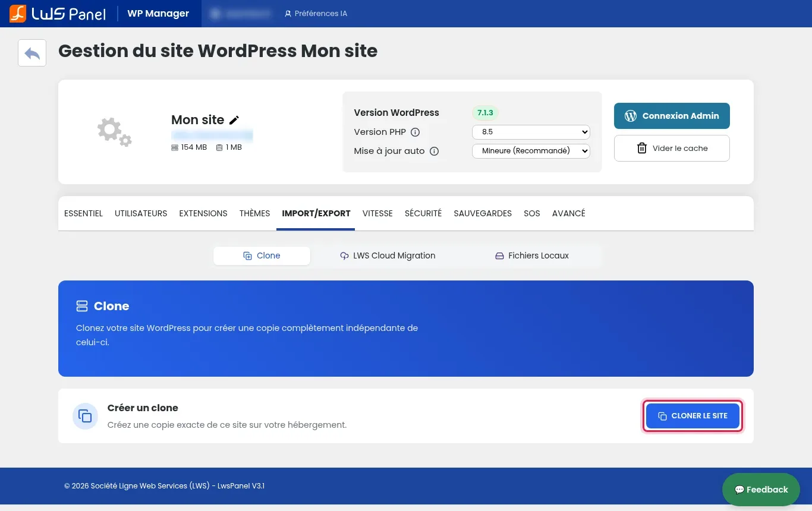812x511 pixels.
Task: Click copy icon beside Créer un clone
Action: pyautogui.click(x=85, y=416)
